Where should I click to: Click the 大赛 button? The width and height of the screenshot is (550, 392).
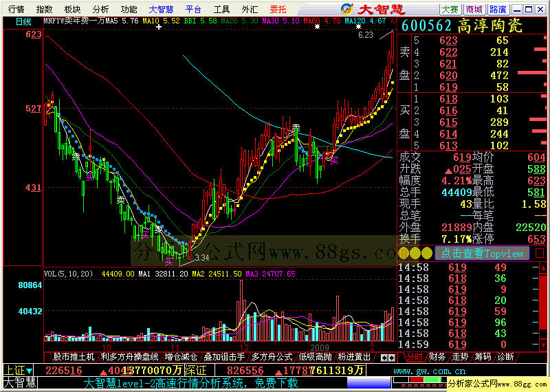click(x=450, y=9)
